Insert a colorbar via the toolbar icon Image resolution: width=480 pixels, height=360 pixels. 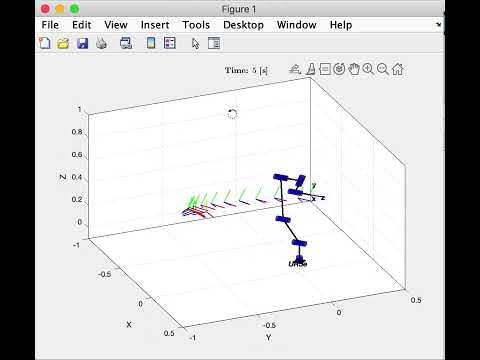click(151, 43)
